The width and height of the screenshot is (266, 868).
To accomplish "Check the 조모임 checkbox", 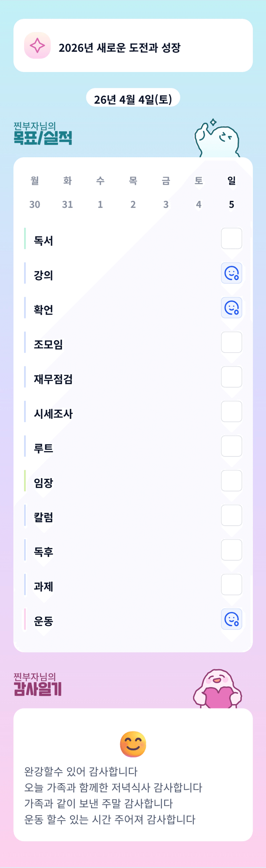I will [231, 342].
